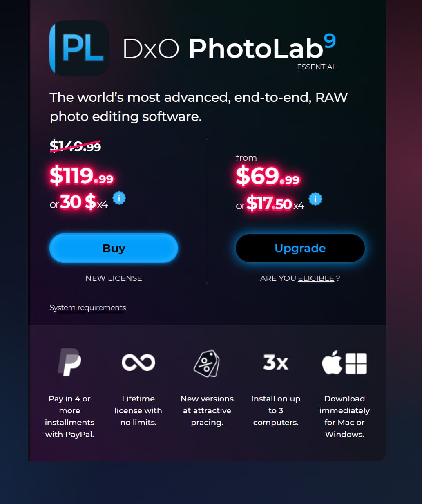
Task: Click the Apple logo icon
Action: pos(332,362)
